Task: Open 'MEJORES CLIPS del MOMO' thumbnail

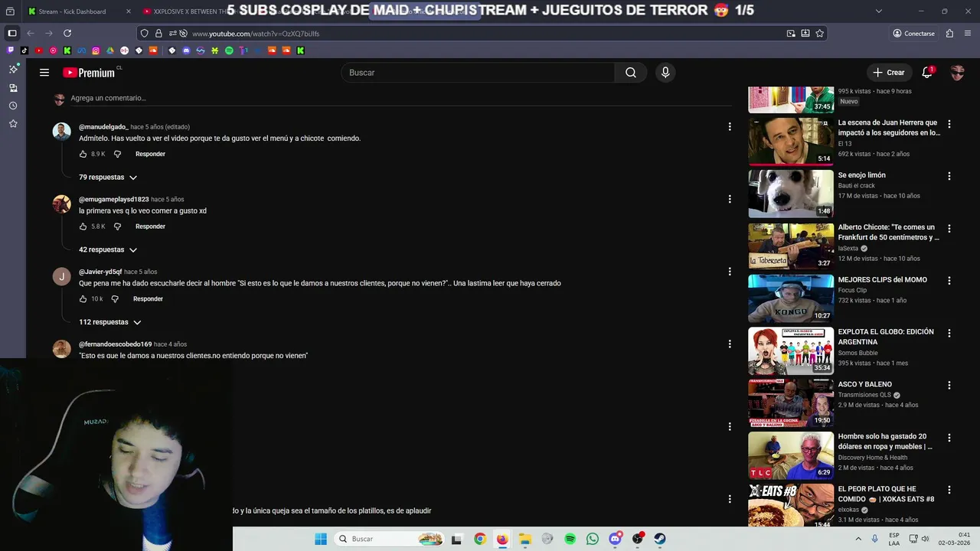Action: [791, 298]
